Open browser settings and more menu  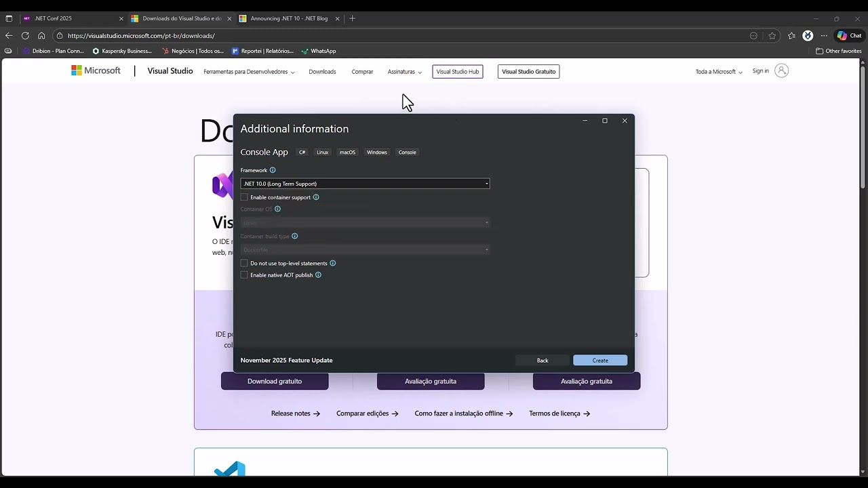click(824, 35)
